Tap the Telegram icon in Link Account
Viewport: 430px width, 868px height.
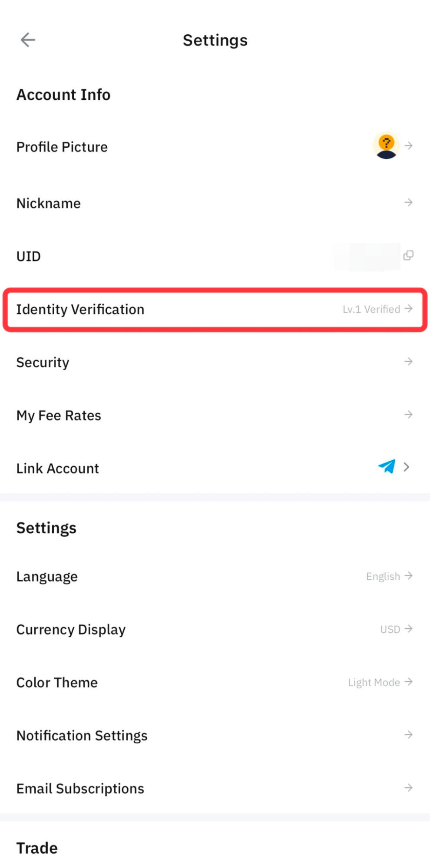tap(387, 467)
